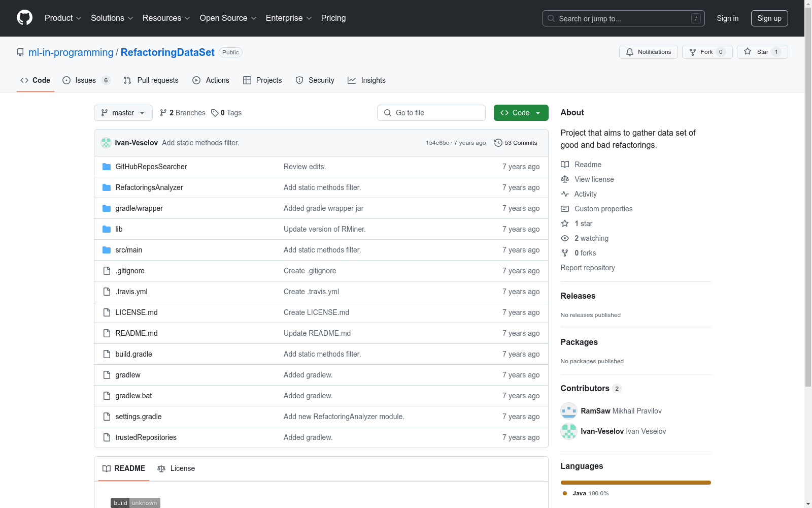The width and height of the screenshot is (812, 508).
Task: Click the Pricing link
Action: [333, 18]
